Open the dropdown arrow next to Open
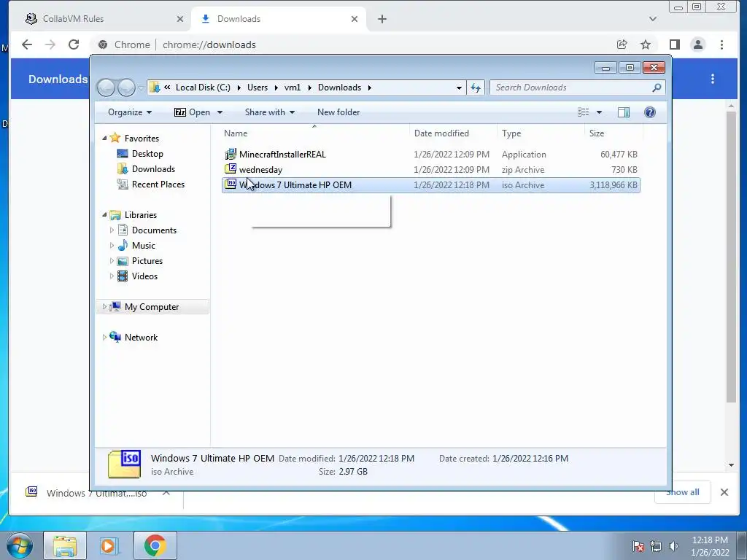Image resolution: width=747 pixels, height=560 pixels. 220,112
